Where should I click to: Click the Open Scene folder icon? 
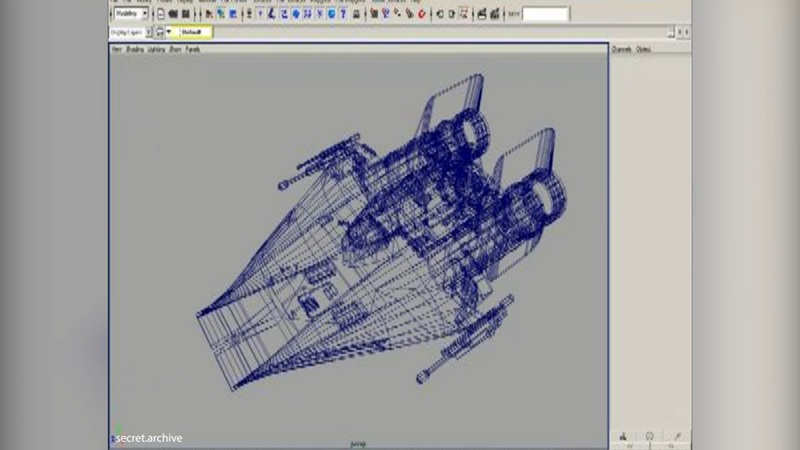[x=173, y=14]
